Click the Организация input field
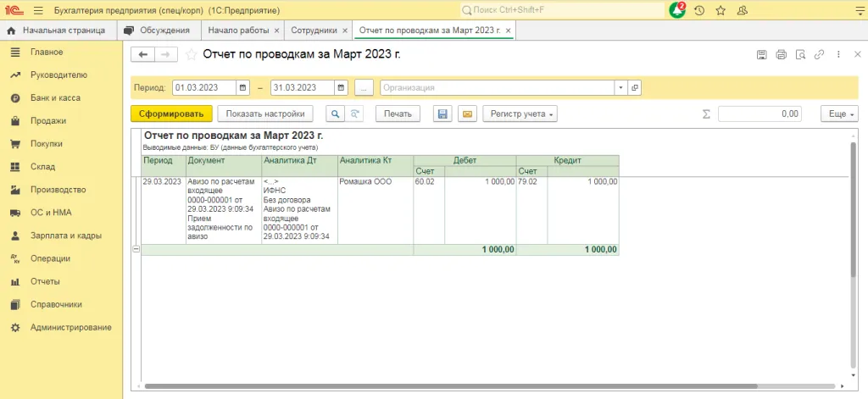This screenshot has width=868, height=399. click(x=497, y=87)
